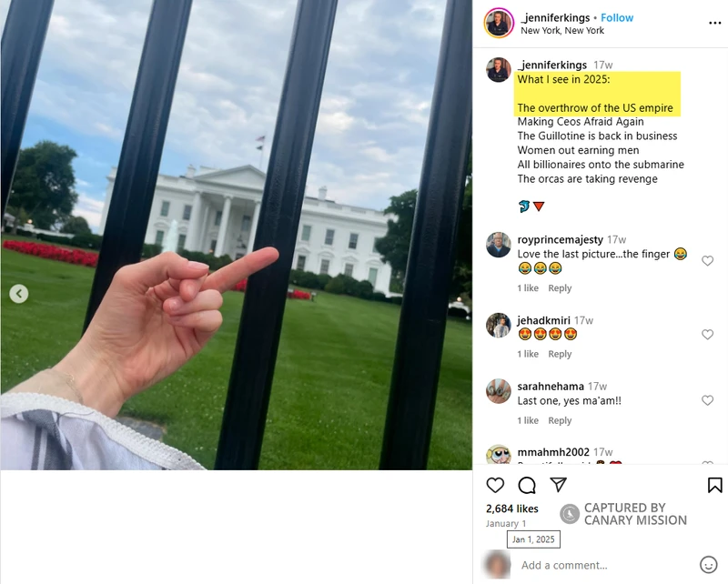Reply to royprincemajesty's comment

(560, 287)
